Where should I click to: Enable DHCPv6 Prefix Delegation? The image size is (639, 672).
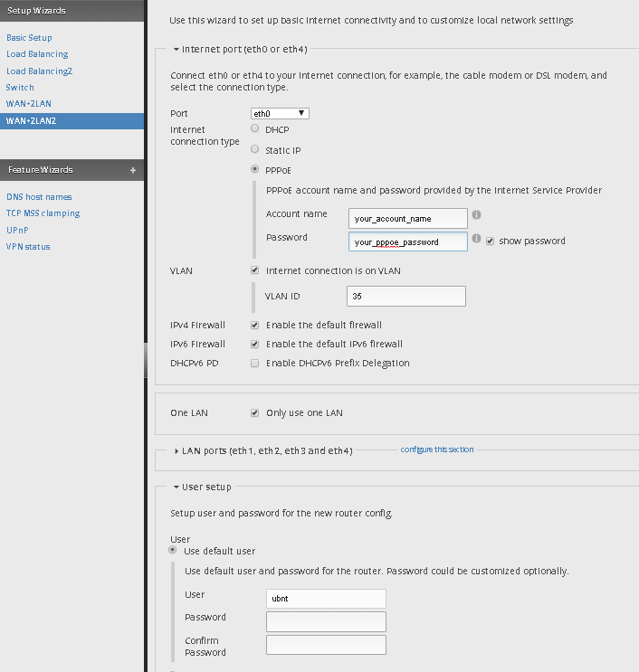pyautogui.click(x=254, y=363)
